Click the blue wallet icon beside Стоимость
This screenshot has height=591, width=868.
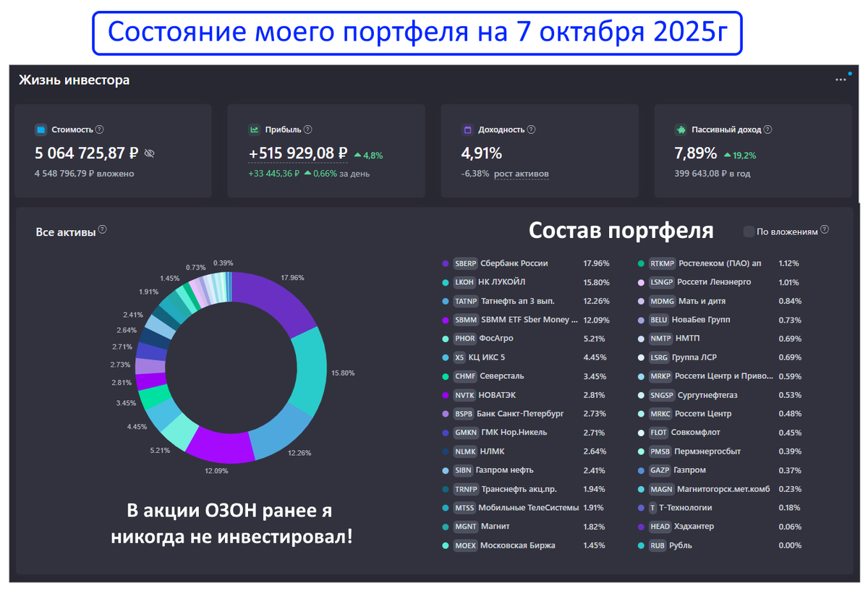pyautogui.click(x=41, y=130)
